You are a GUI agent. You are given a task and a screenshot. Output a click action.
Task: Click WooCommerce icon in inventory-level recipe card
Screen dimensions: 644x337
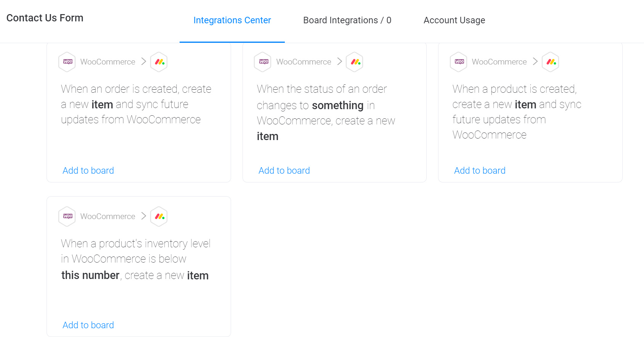click(x=67, y=216)
